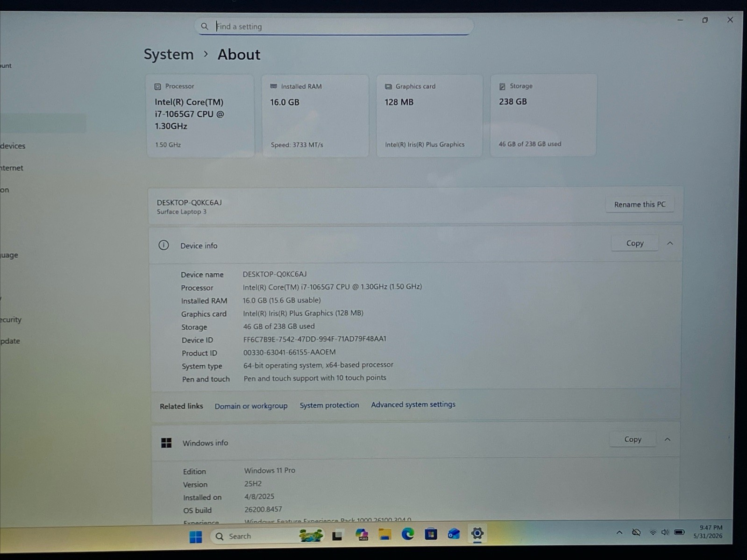This screenshot has height=560, width=747.
Task: Click the Processor chip icon
Action: click(x=158, y=86)
